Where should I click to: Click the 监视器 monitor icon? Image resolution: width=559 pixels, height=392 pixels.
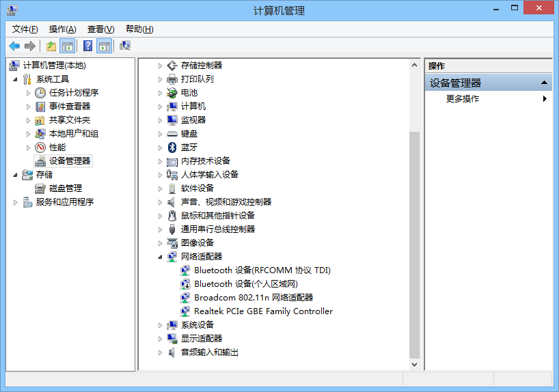(172, 120)
